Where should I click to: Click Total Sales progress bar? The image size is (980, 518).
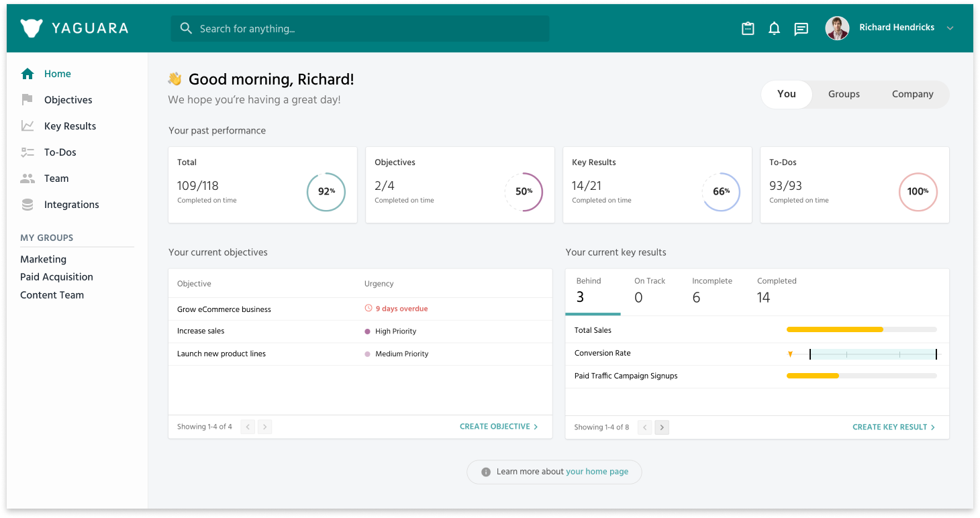tap(861, 329)
